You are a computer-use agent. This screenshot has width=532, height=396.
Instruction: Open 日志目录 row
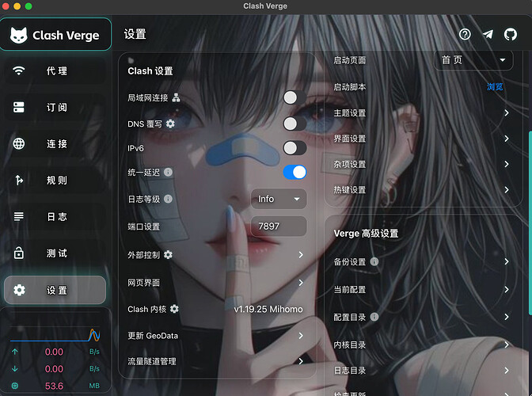423,370
